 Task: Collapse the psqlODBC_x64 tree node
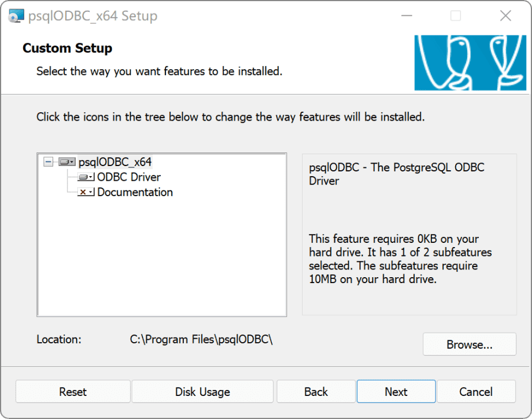pyautogui.click(x=48, y=162)
